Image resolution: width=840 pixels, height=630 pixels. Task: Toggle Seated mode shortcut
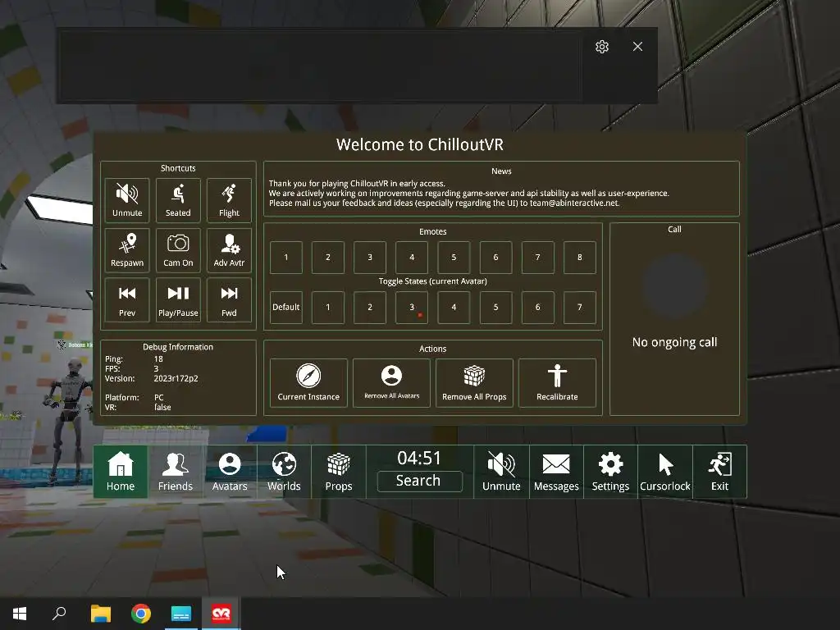click(178, 200)
